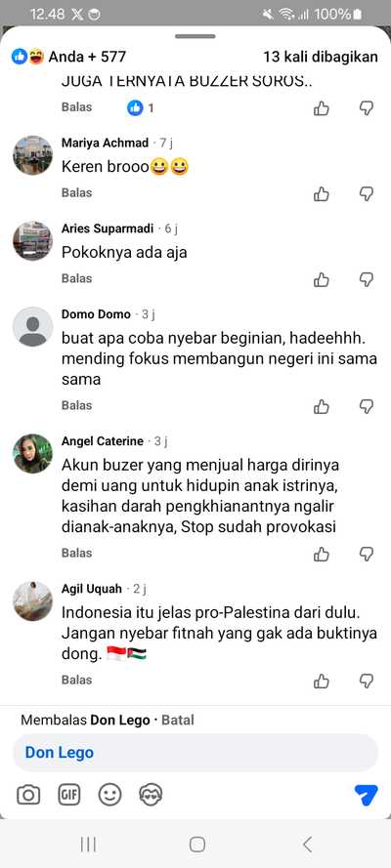The image size is (391, 868).
Task: Tap the sheet drag handle at top
Action: pos(195,36)
